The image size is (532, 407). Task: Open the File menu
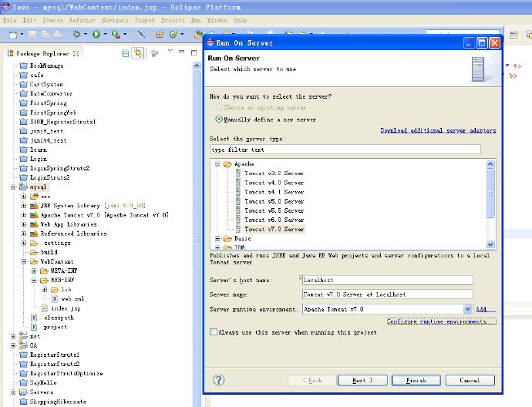[x=9, y=20]
